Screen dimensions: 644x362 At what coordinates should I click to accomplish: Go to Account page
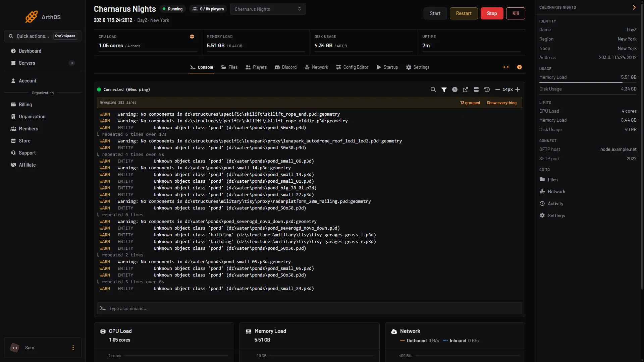point(43,81)
